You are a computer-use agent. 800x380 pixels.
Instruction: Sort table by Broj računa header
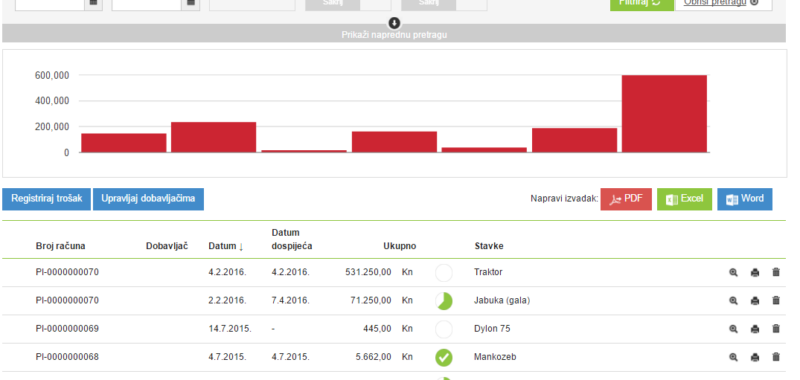[x=61, y=246]
